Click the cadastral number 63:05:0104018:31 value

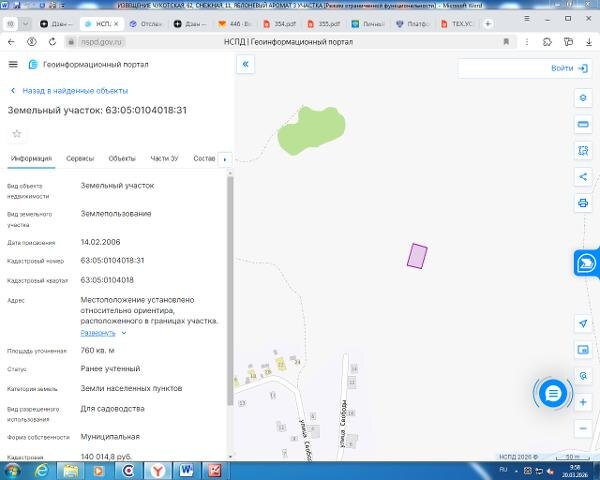(x=112, y=261)
